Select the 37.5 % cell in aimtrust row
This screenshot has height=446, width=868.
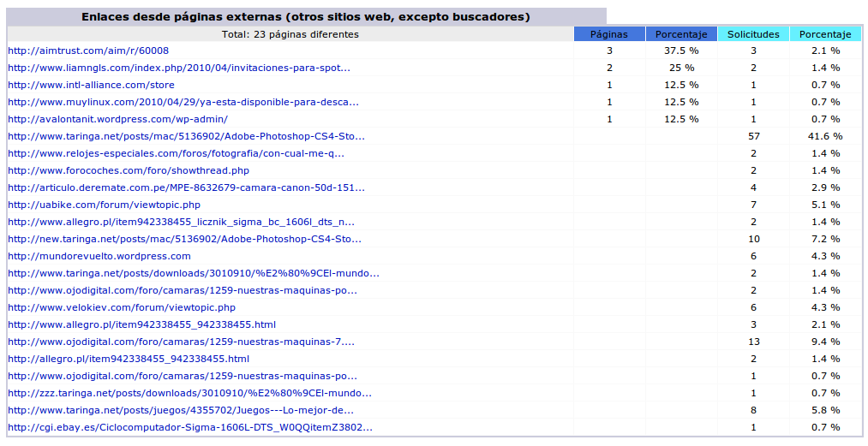coord(681,51)
